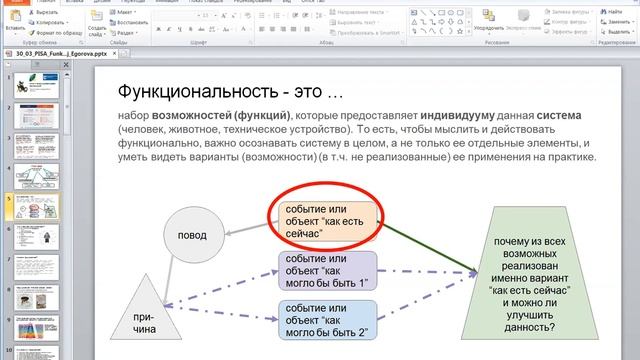Click the Найти find button
Viewport: 640px width, 360px height.
pos(611,12)
